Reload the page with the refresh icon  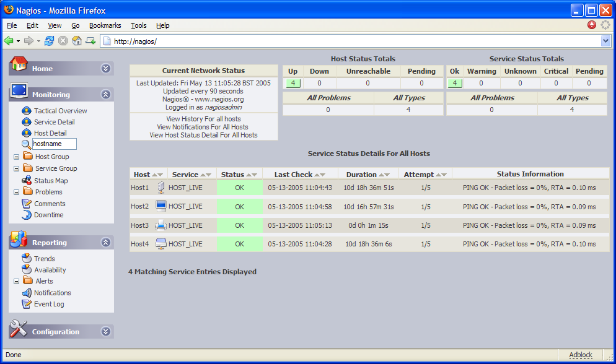click(x=49, y=41)
